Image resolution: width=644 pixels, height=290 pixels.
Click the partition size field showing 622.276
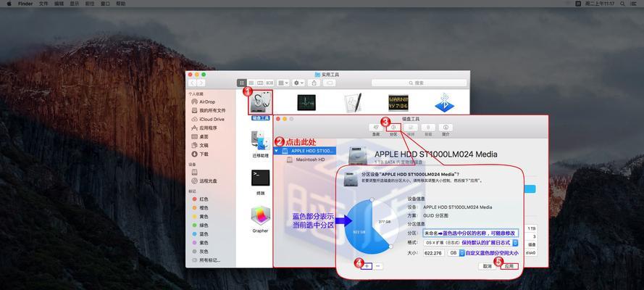click(434, 253)
